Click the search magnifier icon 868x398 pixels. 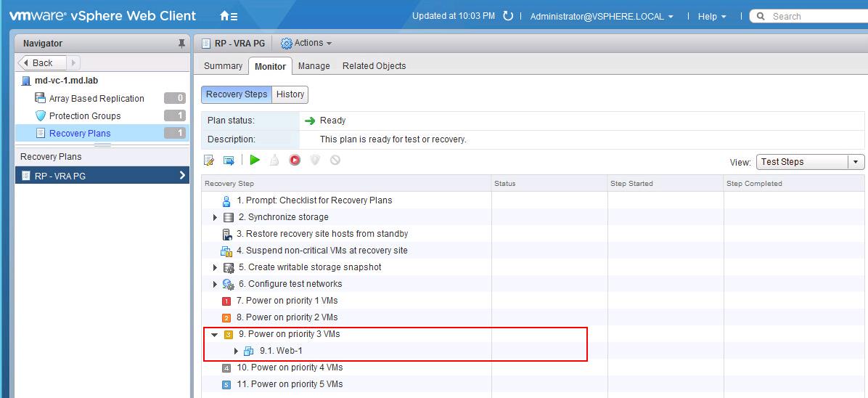coord(761,17)
